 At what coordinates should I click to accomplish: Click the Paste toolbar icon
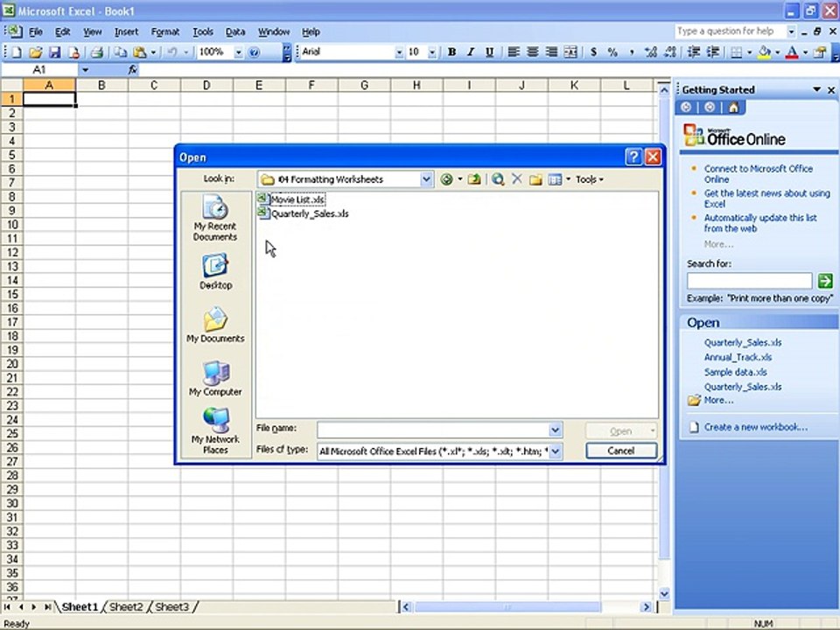click(140, 52)
